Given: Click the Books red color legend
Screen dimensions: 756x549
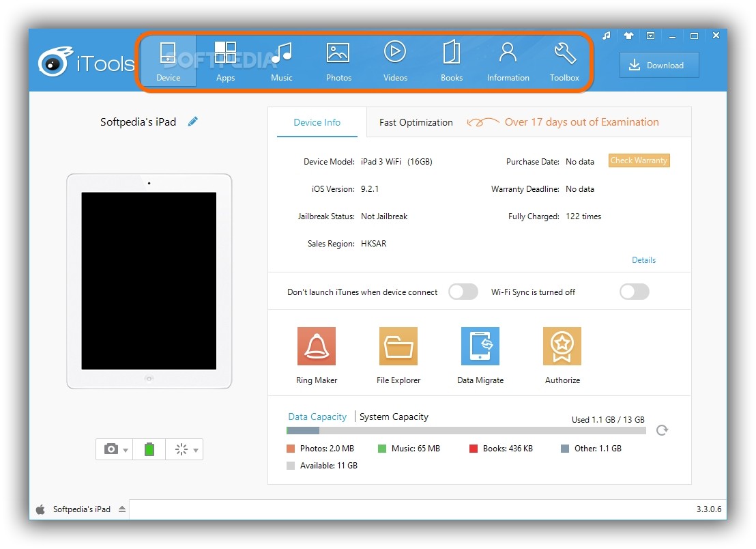Looking at the screenshot, I should click(x=474, y=449).
